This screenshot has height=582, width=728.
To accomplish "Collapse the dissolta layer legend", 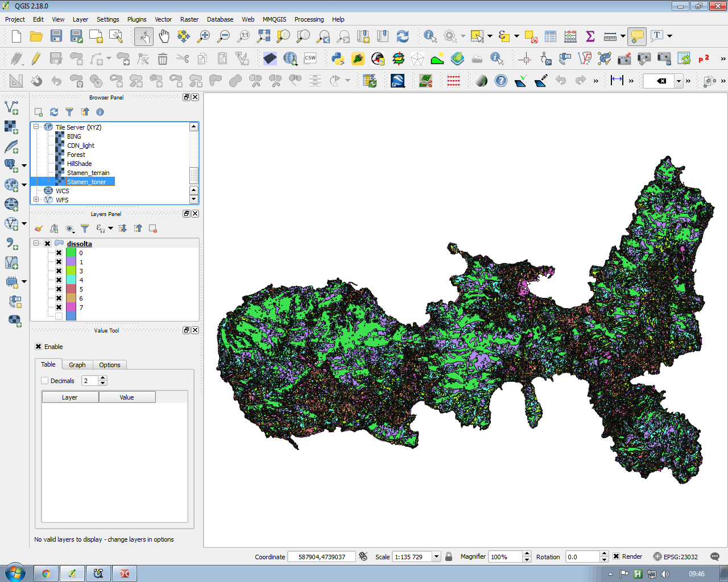I will 36,243.
